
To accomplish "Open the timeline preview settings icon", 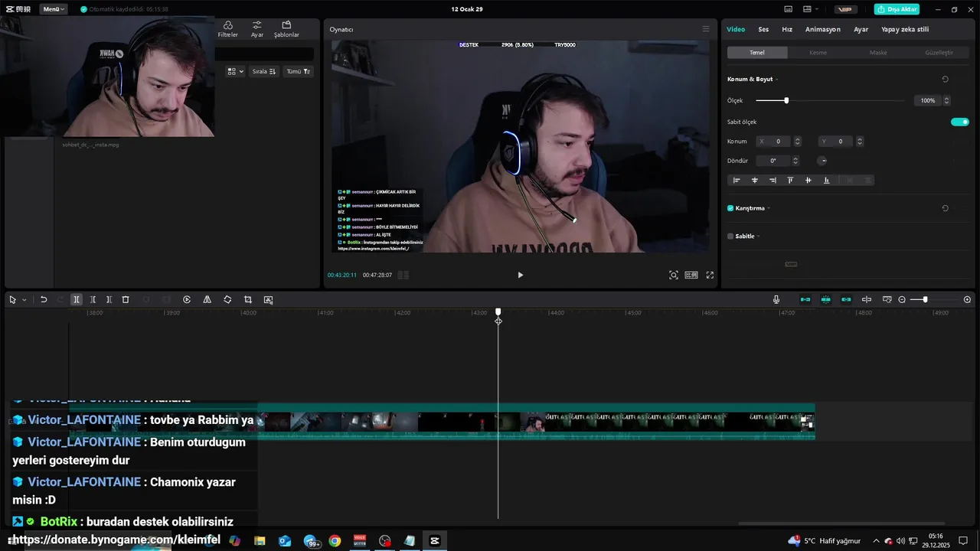I will tap(887, 300).
